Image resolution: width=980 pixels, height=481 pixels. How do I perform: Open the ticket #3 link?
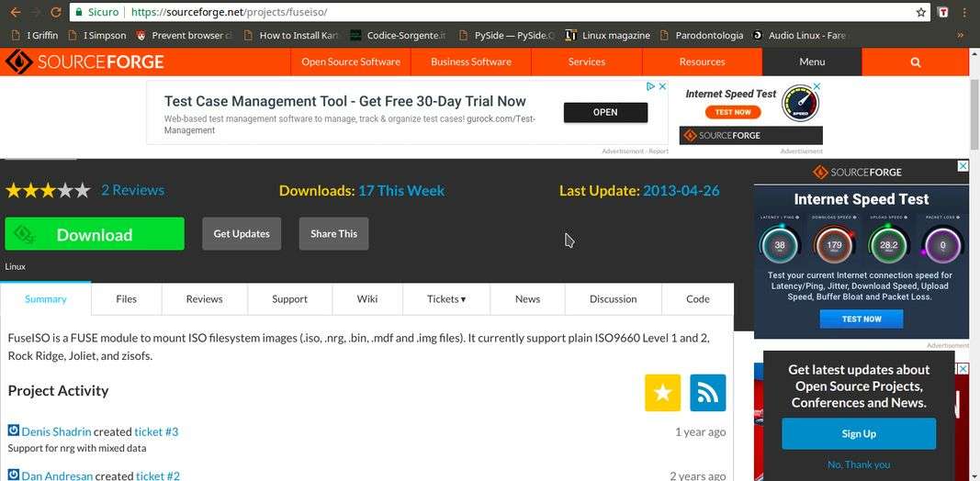pyautogui.click(x=156, y=431)
